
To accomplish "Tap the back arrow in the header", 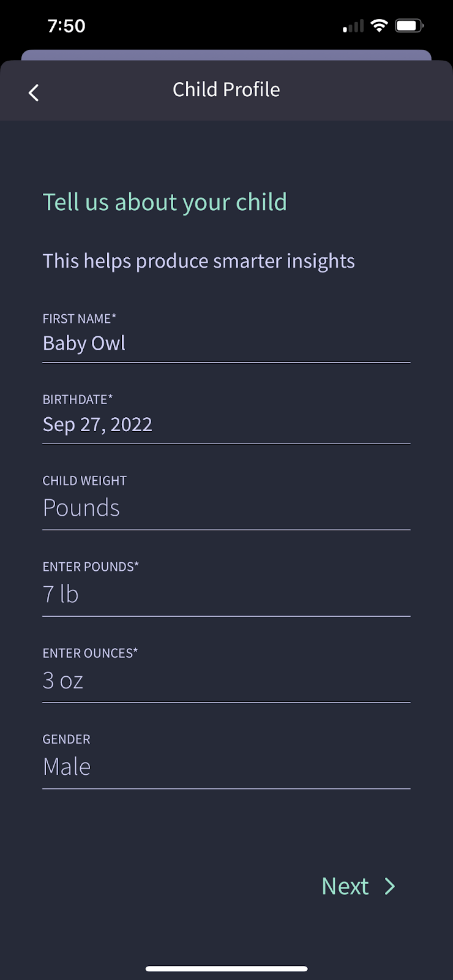I will click(34, 92).
